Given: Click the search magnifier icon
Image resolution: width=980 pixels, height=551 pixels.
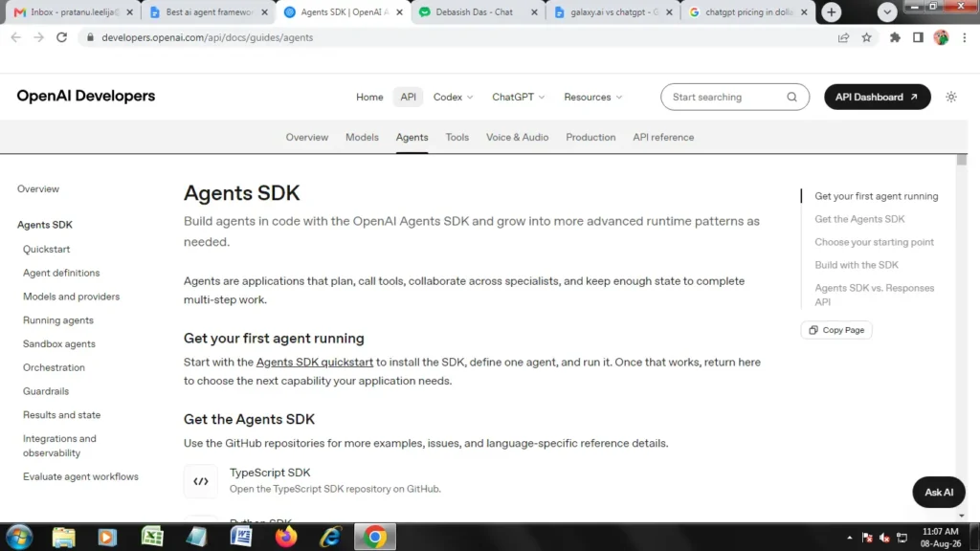Looking at the screenshot, I should pyautogui.click(x=791, y=97).
